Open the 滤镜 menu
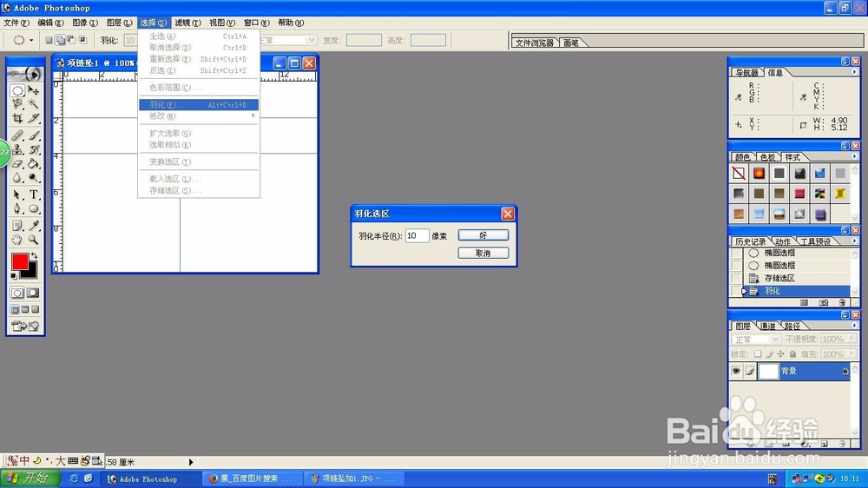The height and width of the screenshot is (488, 868). [x=187, y=23]
